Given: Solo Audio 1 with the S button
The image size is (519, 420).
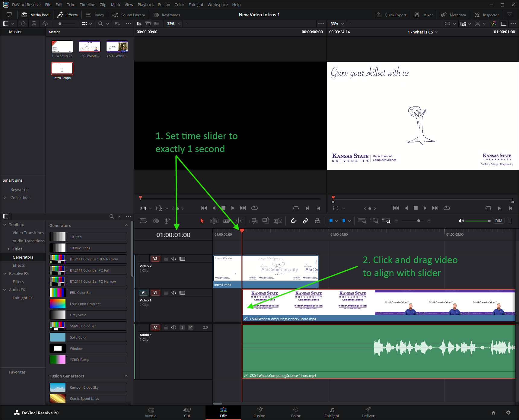Looking at the screenshot, I should tap(182, 327).
